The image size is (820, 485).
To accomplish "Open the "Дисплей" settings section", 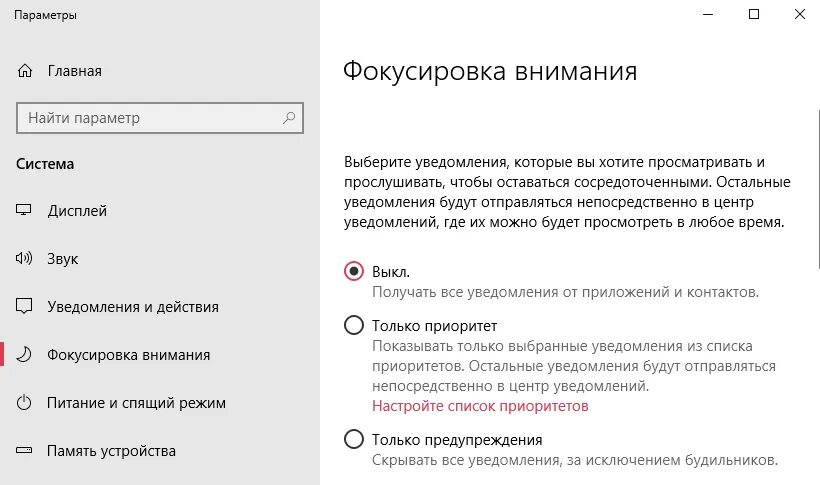I will (x=77, y=211).
